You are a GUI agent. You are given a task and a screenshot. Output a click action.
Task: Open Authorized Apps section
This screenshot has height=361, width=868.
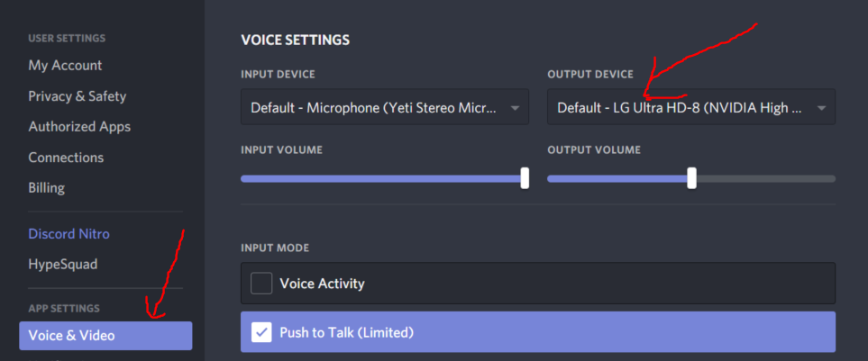point(79,127)
